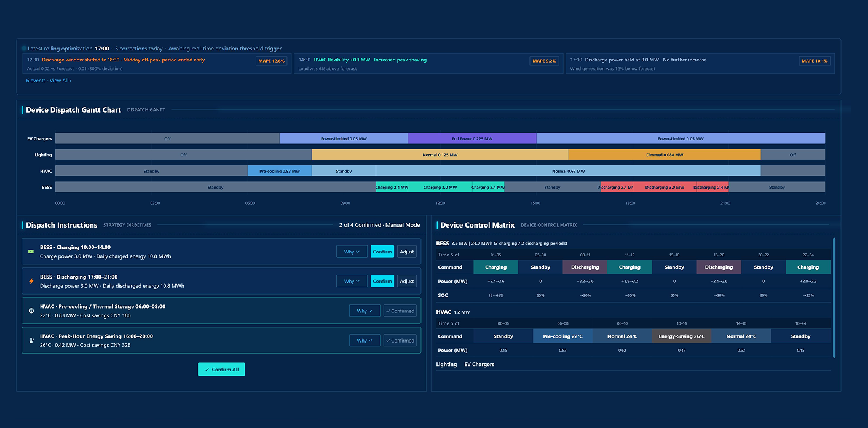Click HVAC Normal 24°C cell for slot 14–18

coord(741,336)
